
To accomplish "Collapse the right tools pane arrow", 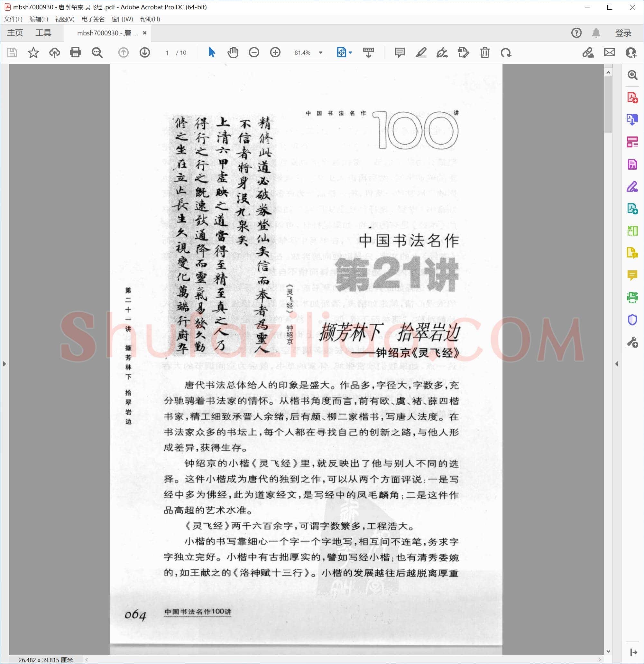I will [x=617, y=364].
